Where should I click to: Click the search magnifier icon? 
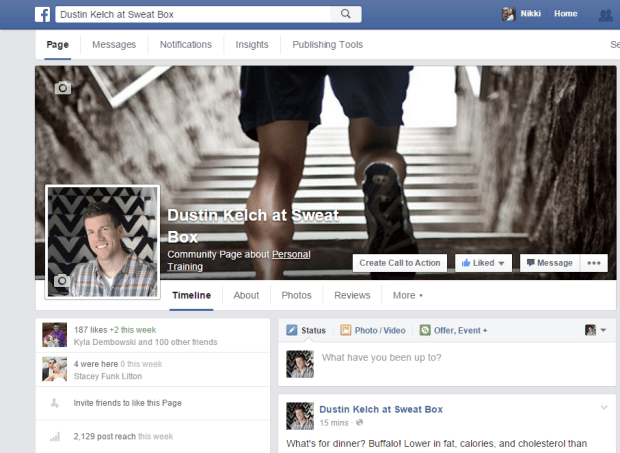click(x=345, y=14)
